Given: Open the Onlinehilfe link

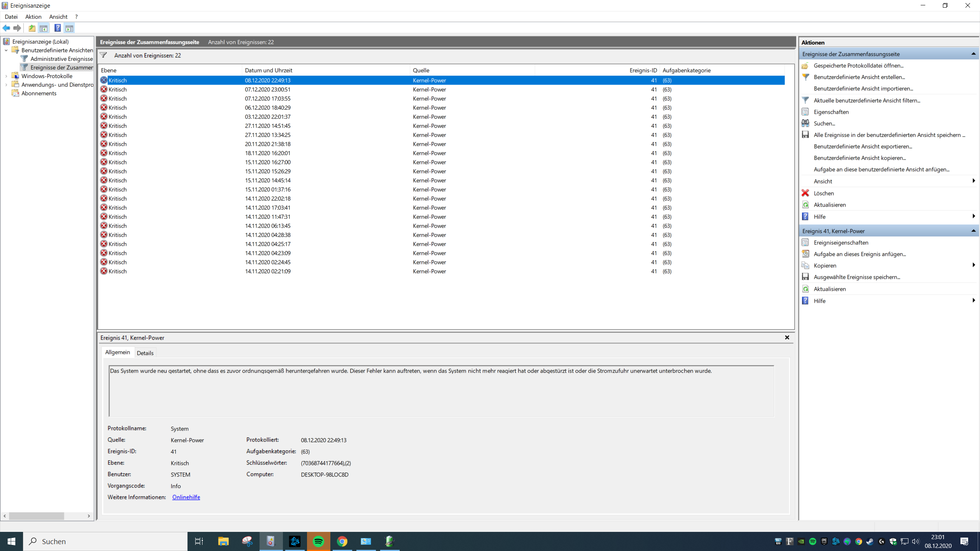Looking at the screenshot, I should pos(186,497).
